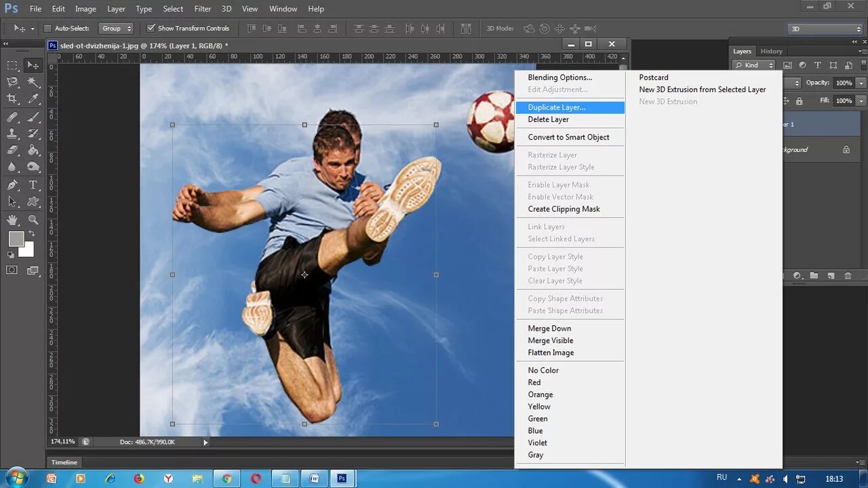Click the delete layer trash icon
Viewport: 868px width, 488px height.
[x=848, y=276]
